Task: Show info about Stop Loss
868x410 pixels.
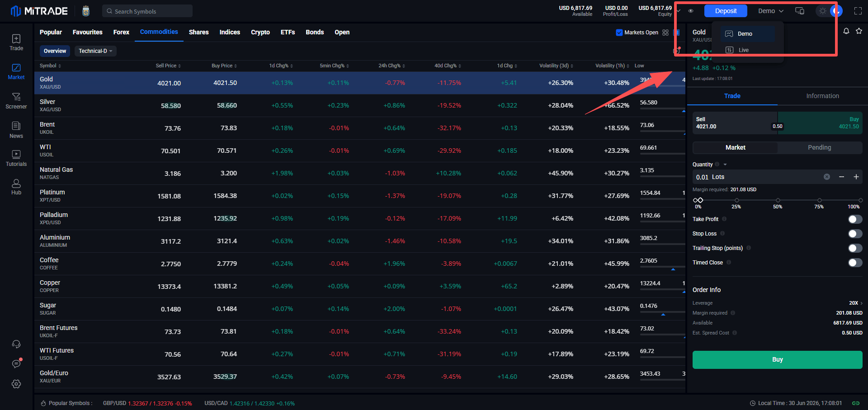Action: coord(722,233)
